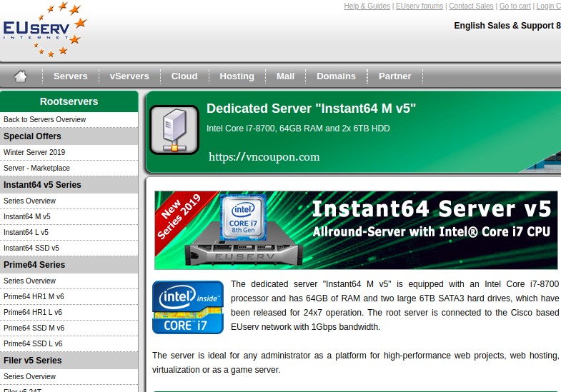Select Instant64 SSD v5 in sidebar
The image size is (561, 392).
[69, 248]
